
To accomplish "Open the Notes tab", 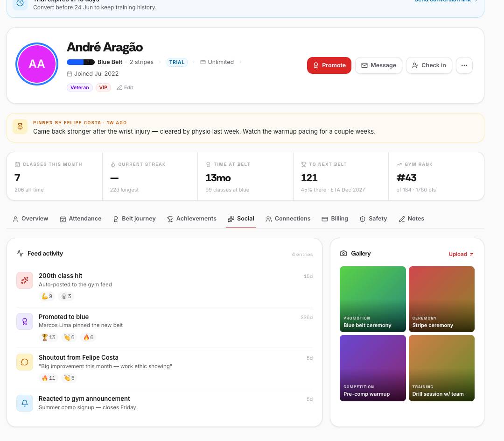I will click(x=412, y=219).
